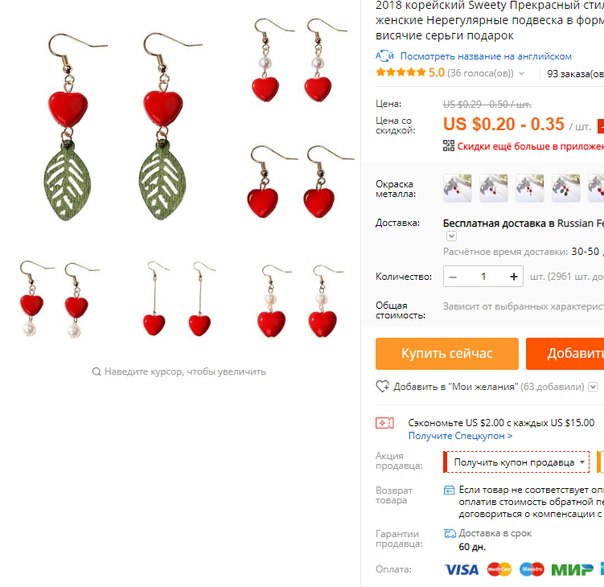Open the Получите Спецкупон link

(x=460, y=436)
